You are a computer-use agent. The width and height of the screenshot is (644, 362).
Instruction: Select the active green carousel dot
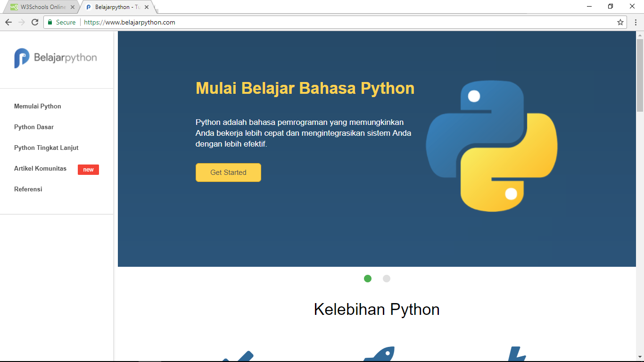coord(368,279)
